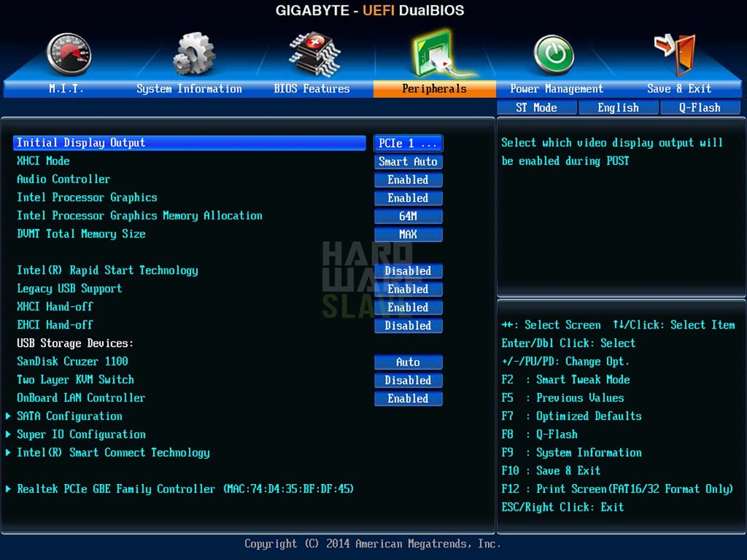
Task: Click the M.I.T. speedometer icon
Action: (69, 54)
